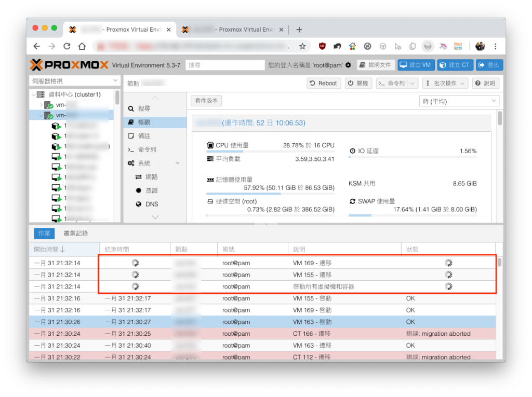This screenshot has height=397, width=532.
Task: Open the browser home page icon
Action: [82, 47]
